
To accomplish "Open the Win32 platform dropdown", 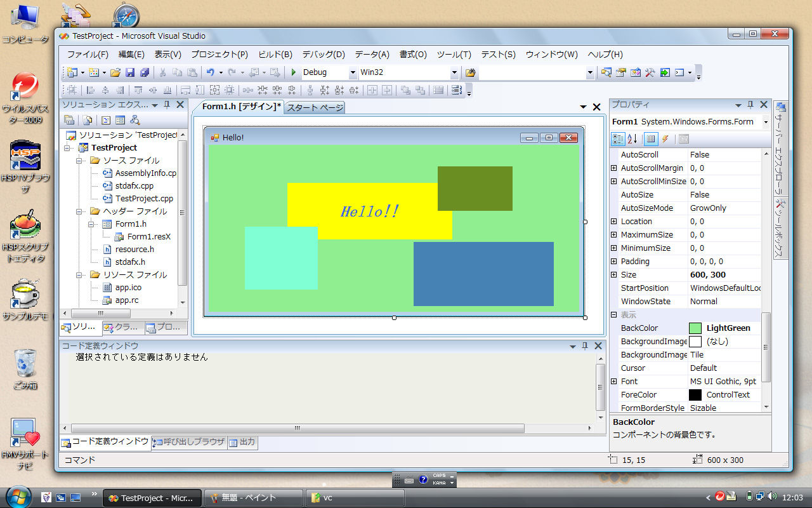I will pos(454,72).
